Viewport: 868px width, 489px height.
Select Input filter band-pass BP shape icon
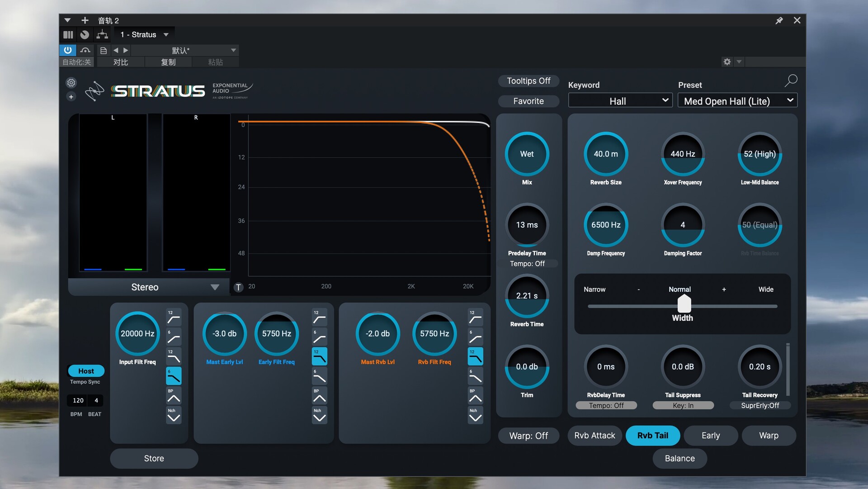click(174, 396)
